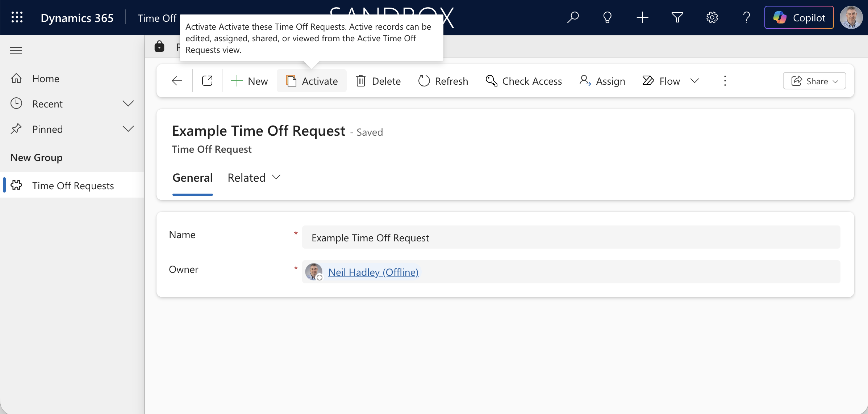The height and width of the screenshot is (414, 868).
Task: Open the lightbulb assistant icon
Action: (608, 17)
